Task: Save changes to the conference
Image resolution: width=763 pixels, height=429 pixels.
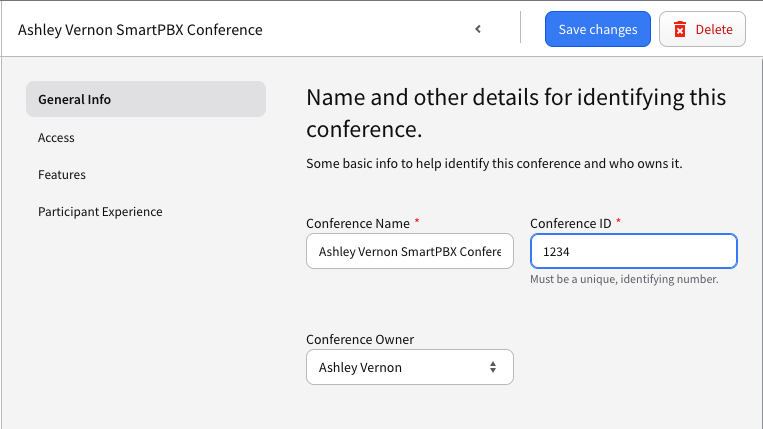Action: [598, 29]
